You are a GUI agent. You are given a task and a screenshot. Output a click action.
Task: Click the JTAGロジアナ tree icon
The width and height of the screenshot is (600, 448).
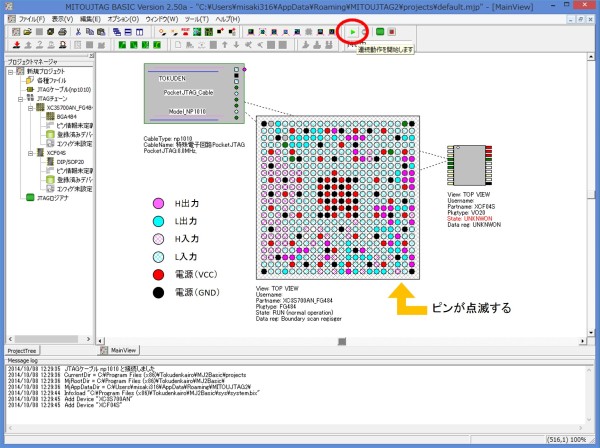tap(29, 198)
